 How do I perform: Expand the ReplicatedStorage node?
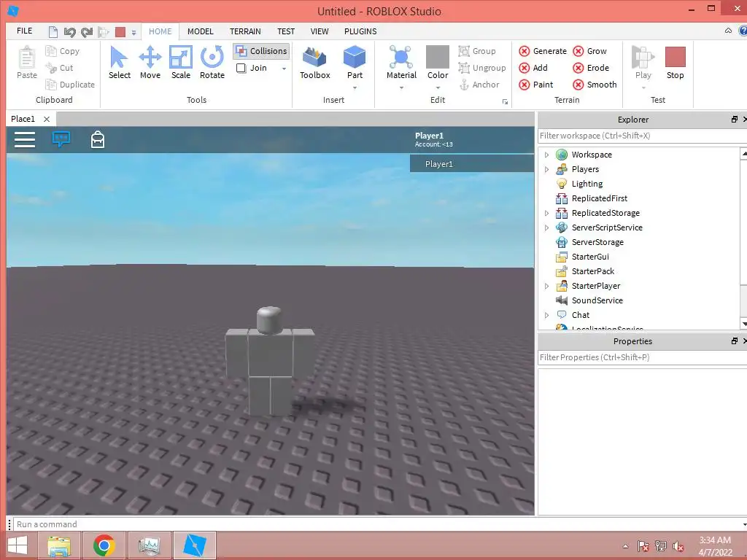click(x=547, y=213)
